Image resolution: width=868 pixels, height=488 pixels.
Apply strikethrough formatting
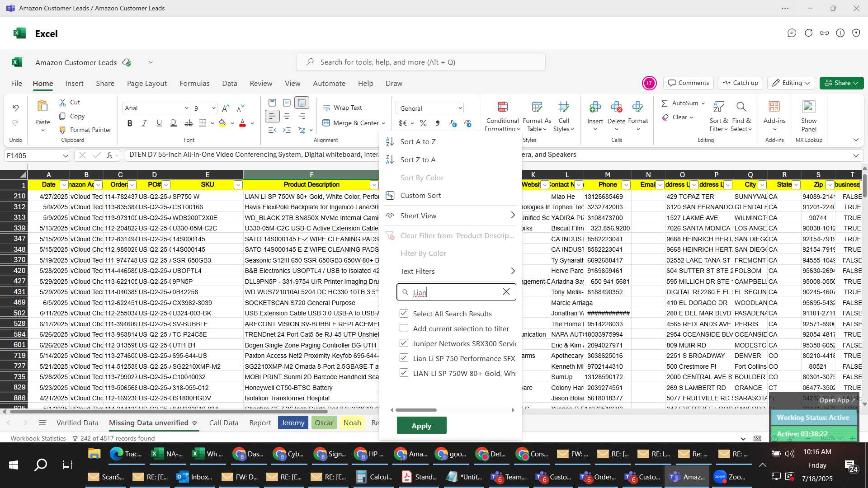[x=189, y=123]
